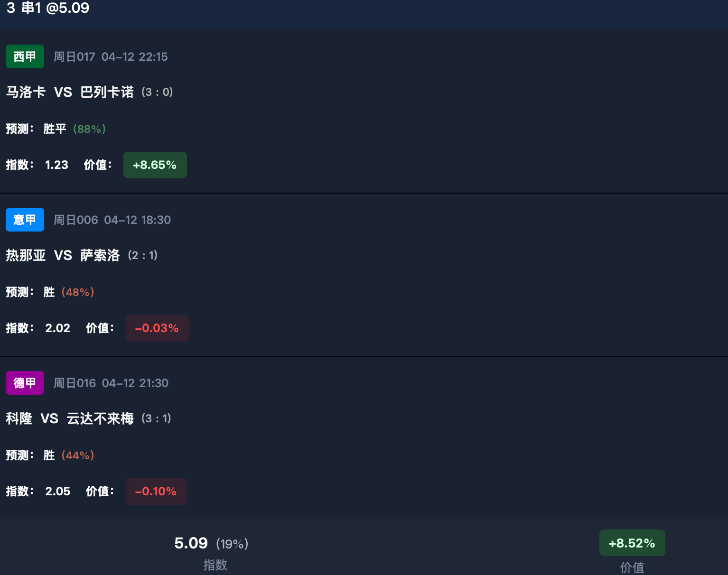Click the 周日006 04-12 18:30 match info
Image resolution: width=728 pixels, height=575 pixels.
point(112,220)
